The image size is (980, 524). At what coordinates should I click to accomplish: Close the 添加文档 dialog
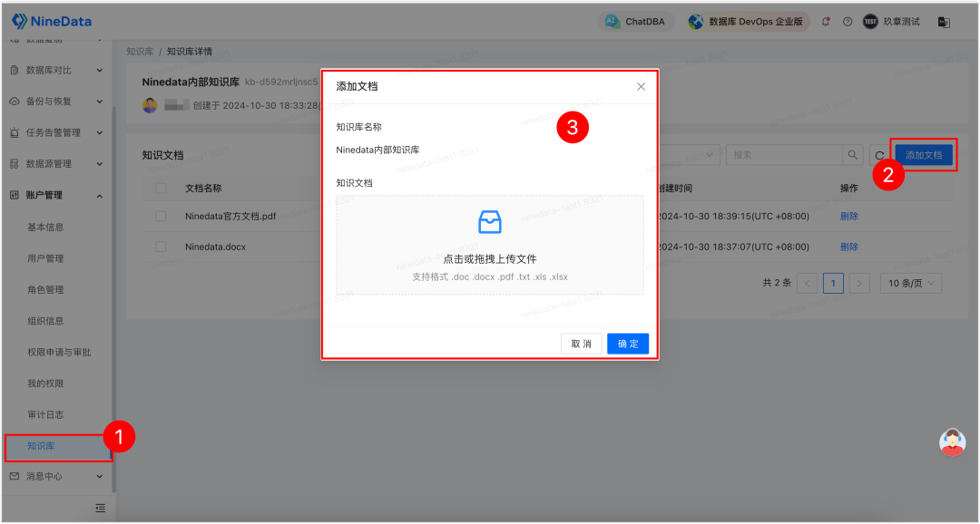pos(641,87)
